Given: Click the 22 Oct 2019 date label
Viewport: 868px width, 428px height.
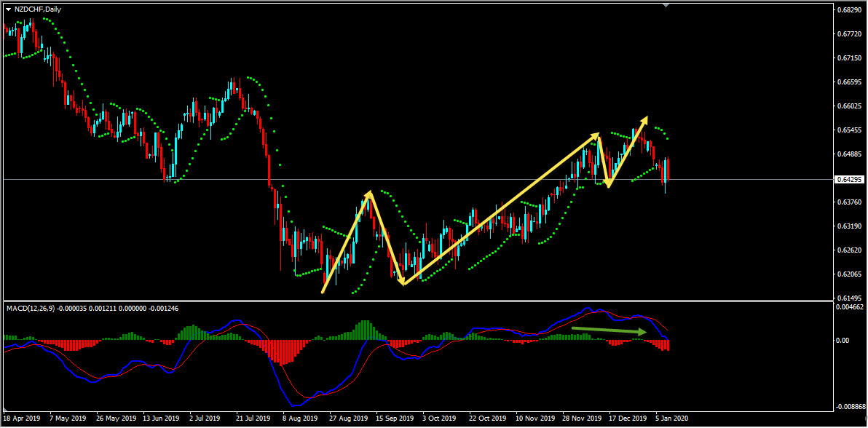Looking at the screenshot, I should pyautogui.click(x=486, y=418).
